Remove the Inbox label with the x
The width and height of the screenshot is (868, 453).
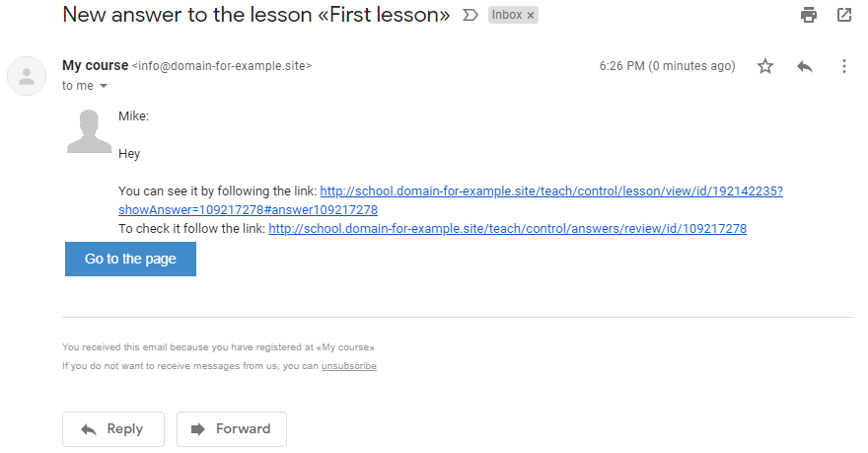coord(531,16)
